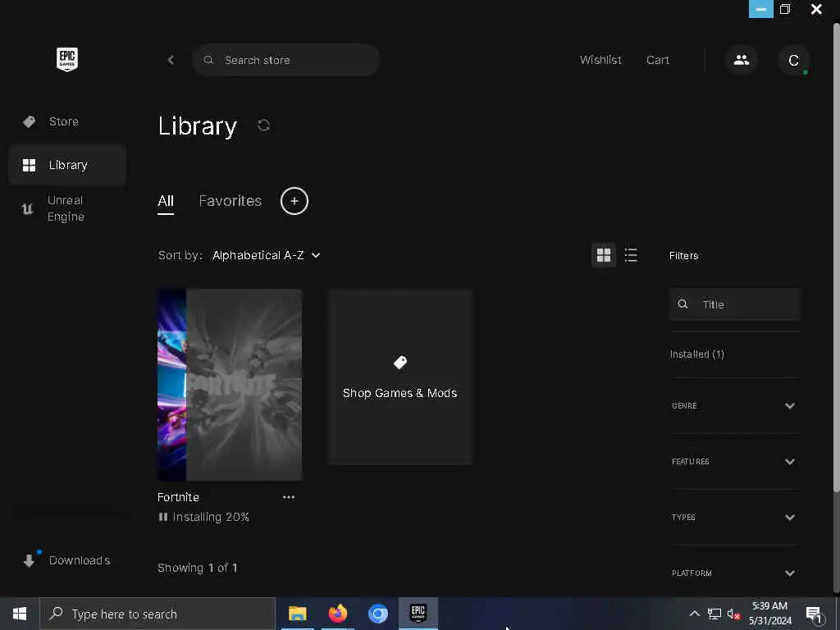Image resolution: width=840 pixels, height=630 pixels.
Task: Open the Windows Start menu
Action: (x=20, y=614)
